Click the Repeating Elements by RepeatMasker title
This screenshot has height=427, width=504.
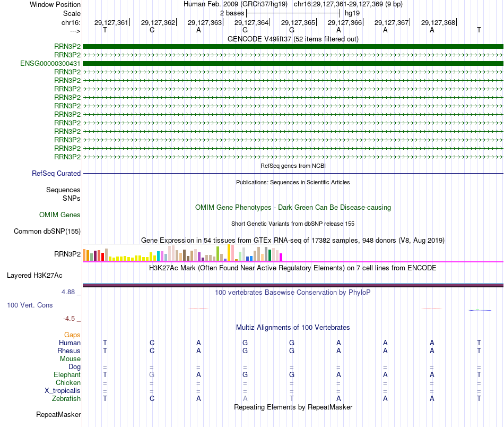(293, 407)
